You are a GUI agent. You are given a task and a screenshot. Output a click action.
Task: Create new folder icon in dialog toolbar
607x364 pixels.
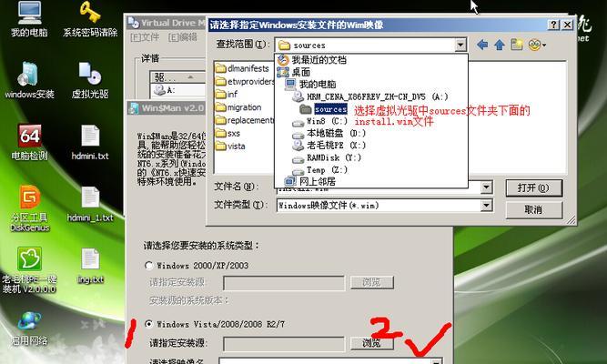[516, 45]
